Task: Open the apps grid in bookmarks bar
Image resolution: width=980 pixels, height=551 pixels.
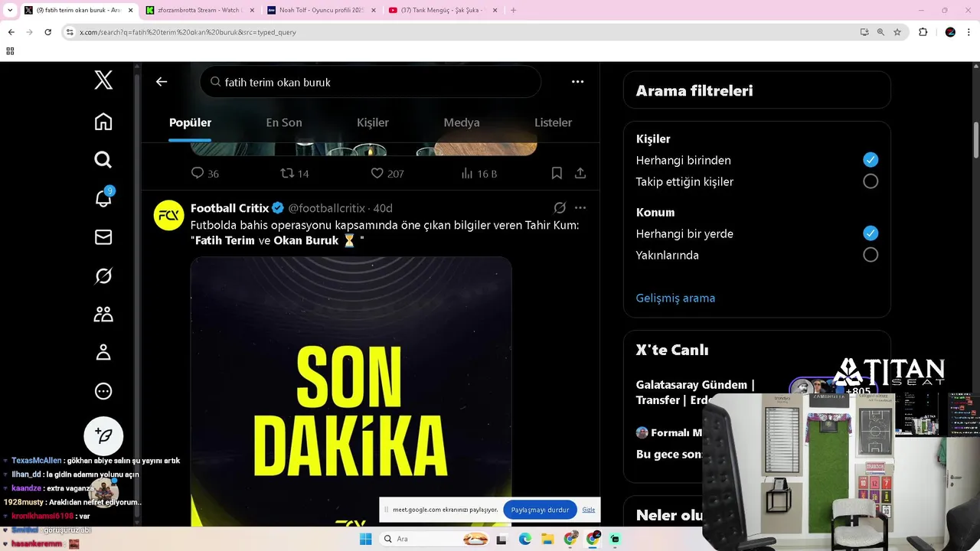Action: (10, 51)
